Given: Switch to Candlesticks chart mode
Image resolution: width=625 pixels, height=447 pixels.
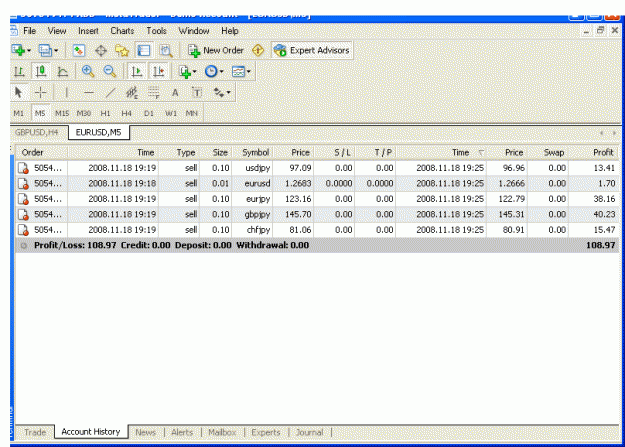Looking at the screenshot, I should coord(41,72).
